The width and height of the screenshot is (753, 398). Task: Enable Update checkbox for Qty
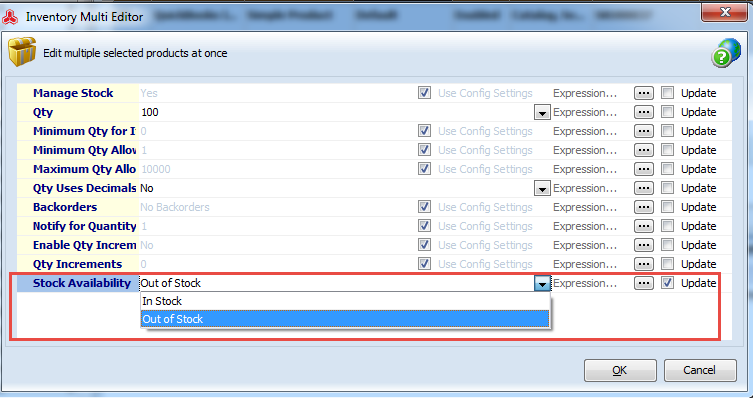tap(667, 112)
